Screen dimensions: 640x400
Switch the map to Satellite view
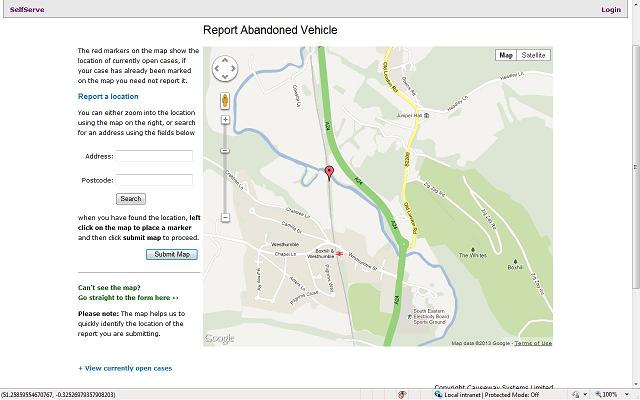pos(533,55)
